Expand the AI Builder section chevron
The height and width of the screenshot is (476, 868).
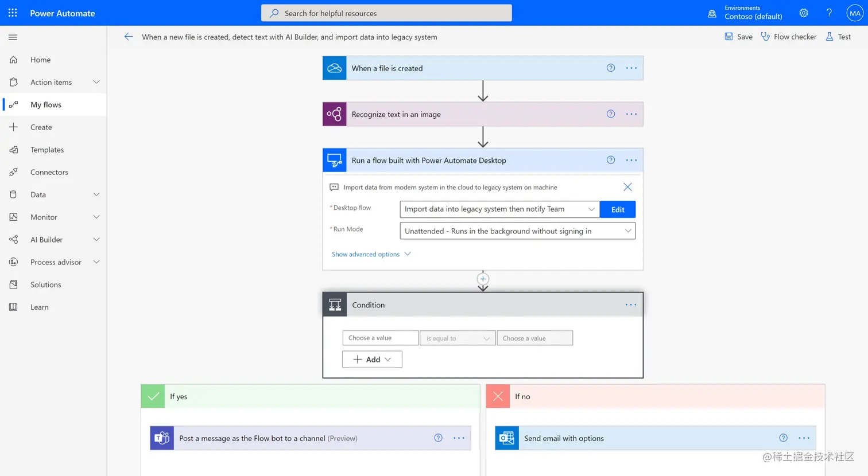pos(96,239)
